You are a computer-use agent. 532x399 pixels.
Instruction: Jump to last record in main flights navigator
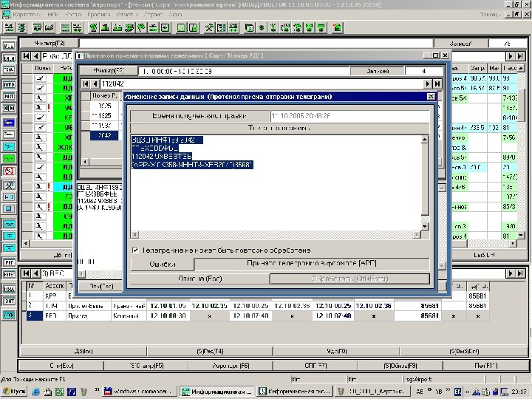(520, 56)
